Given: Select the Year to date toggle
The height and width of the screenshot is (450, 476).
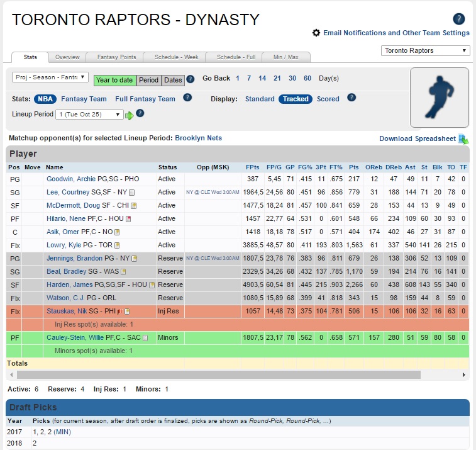Looking at the screenshot, I should (114, 80).
